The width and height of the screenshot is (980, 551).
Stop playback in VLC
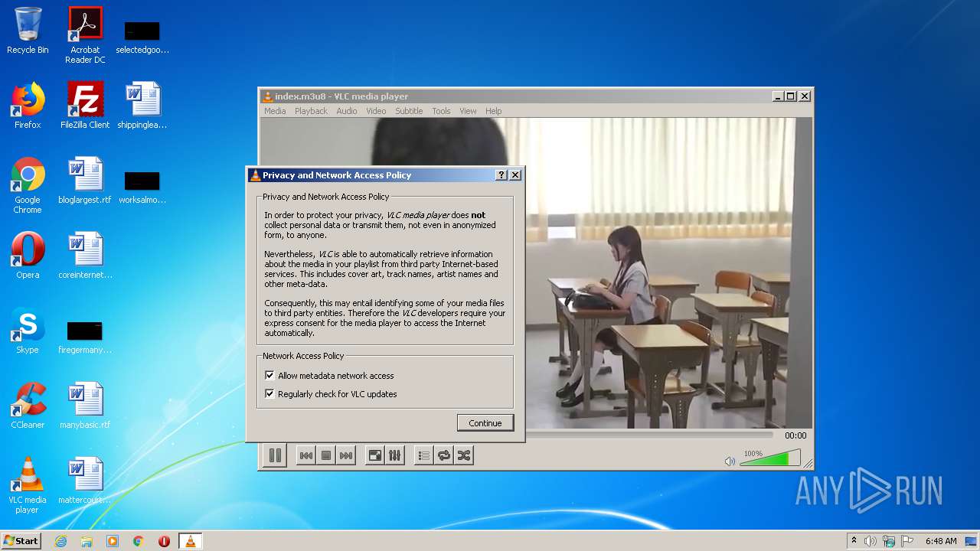tap(326, 455)
